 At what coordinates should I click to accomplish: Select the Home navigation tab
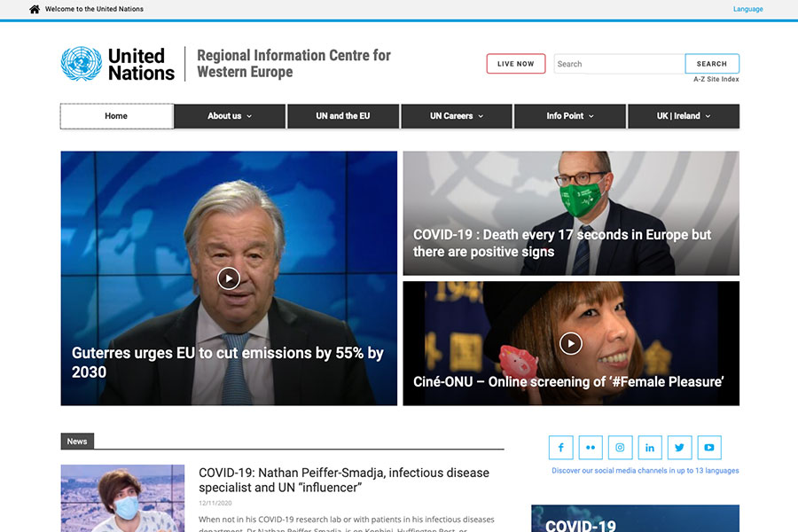[116, 116]
